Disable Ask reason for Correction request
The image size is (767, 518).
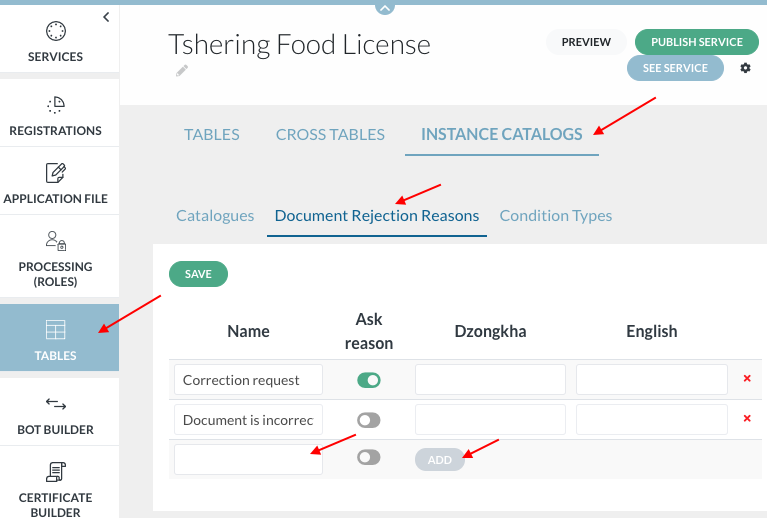369,380
